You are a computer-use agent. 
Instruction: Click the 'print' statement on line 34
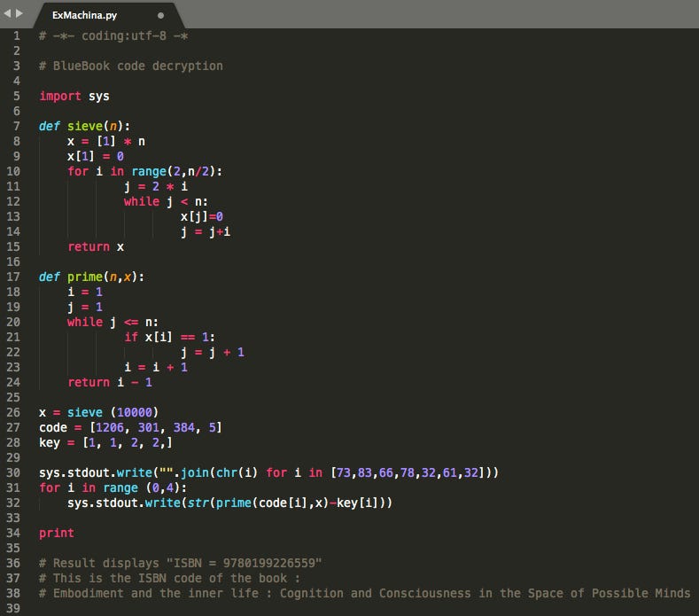pos(57,533)
